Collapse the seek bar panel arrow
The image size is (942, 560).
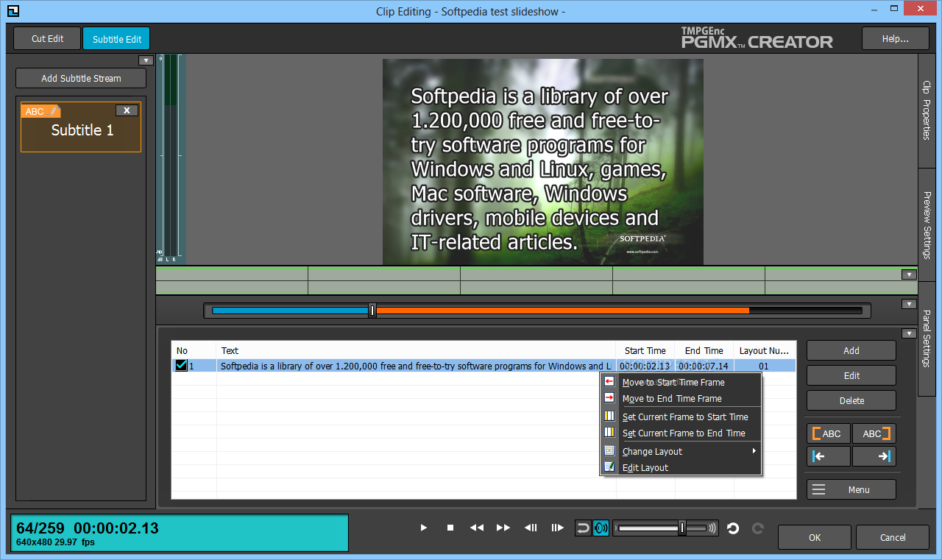(x=909, y=304)
